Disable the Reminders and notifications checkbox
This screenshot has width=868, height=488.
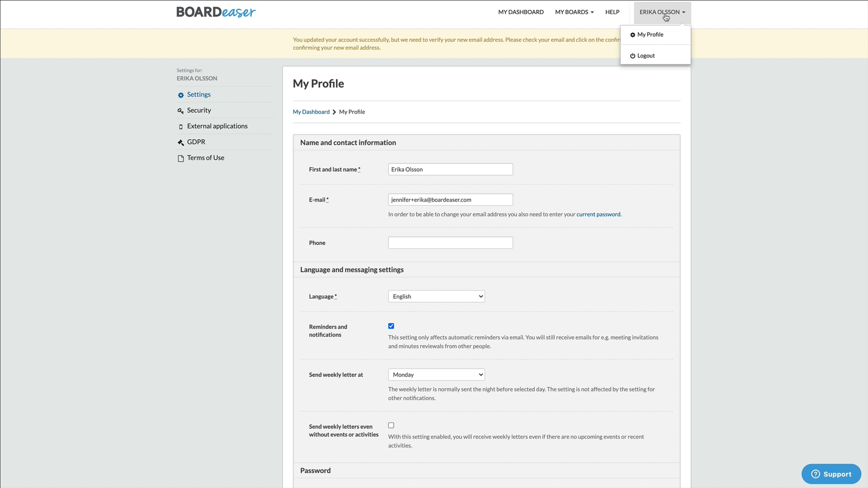click(x=391, y=326)
